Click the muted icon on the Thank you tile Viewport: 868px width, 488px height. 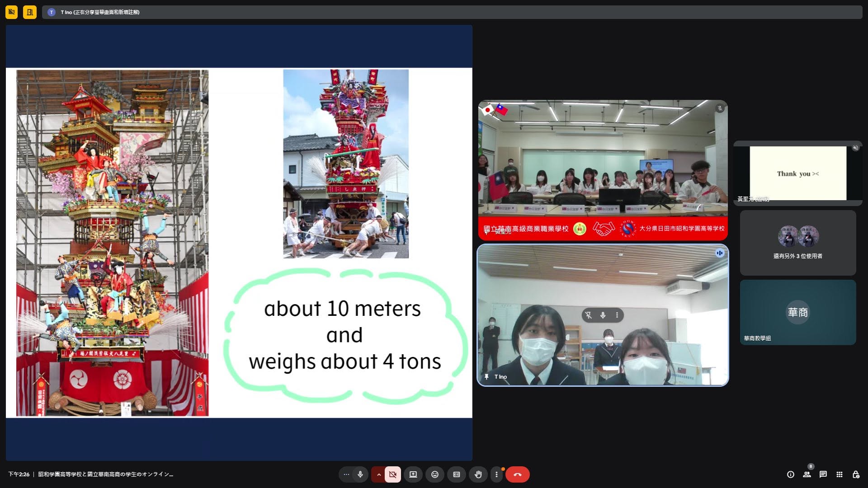coord(855,148)
